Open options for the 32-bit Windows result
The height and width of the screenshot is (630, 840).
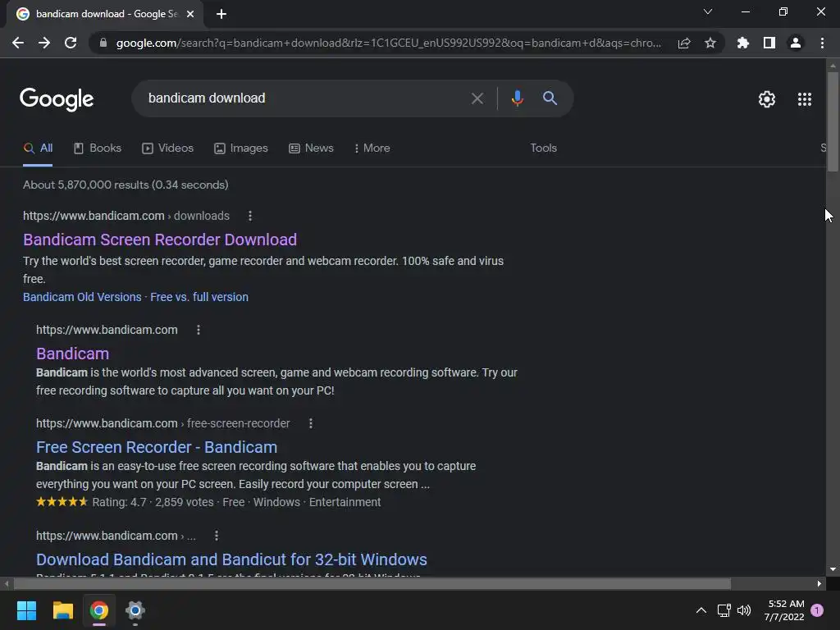click(x=216, y=536)
